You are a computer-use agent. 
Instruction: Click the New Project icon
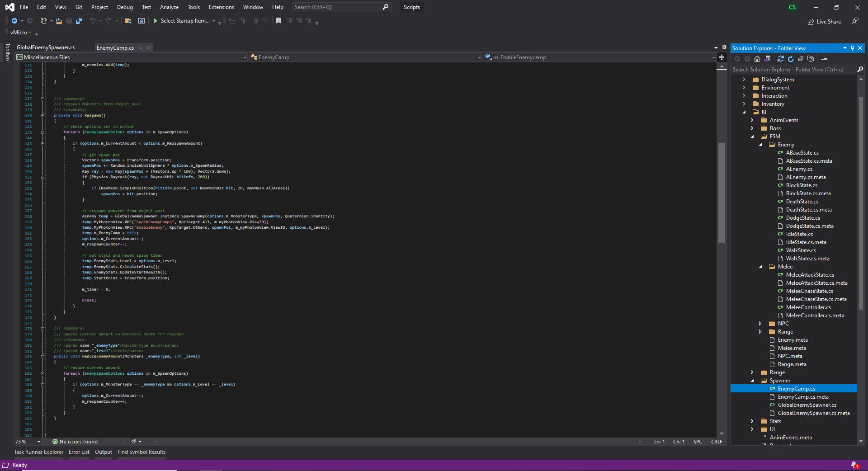pos(43,21)
